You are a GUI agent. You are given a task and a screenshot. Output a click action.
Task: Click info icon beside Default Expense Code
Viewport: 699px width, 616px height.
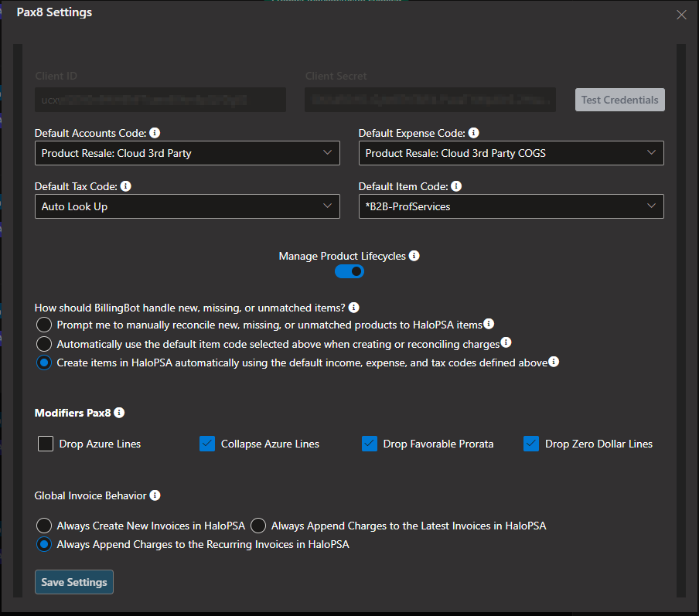474,133
